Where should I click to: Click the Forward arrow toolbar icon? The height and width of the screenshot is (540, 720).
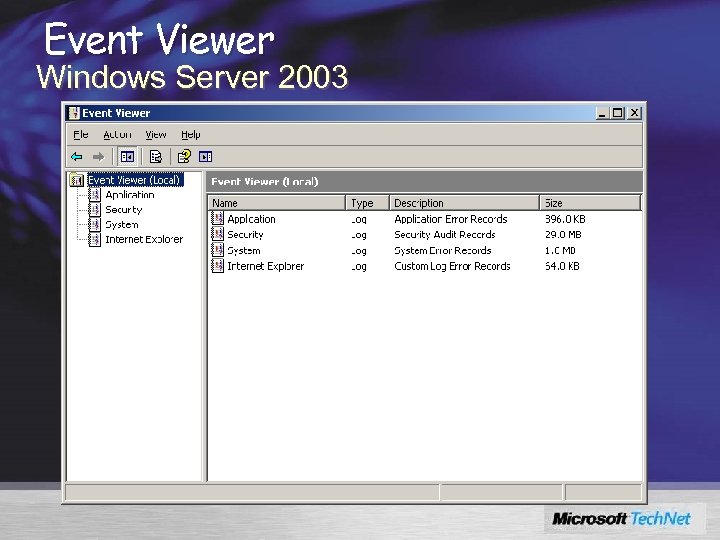coord(98,157)
